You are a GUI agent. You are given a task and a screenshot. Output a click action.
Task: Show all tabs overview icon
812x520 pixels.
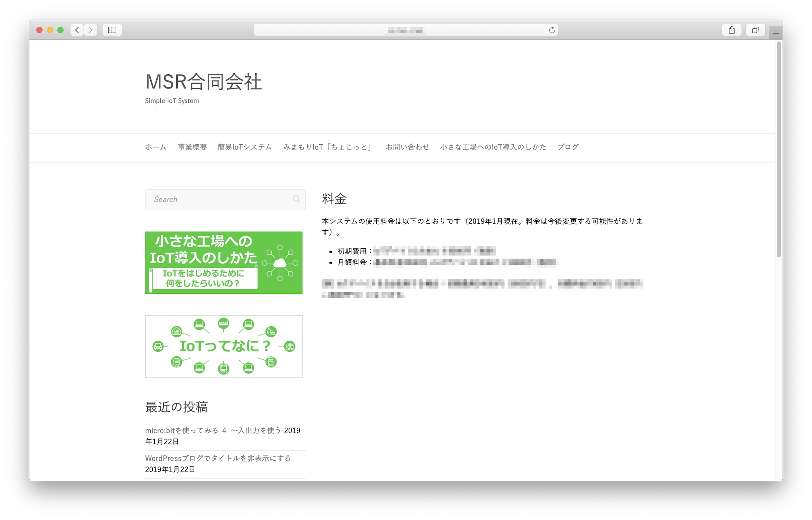[x=755, y=30]
